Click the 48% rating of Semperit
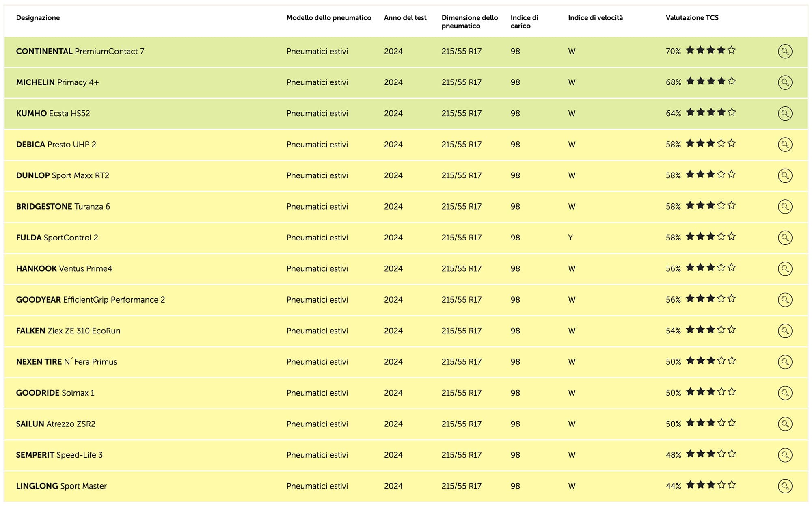Screen dimensions: 812x506 click(673, 455)
